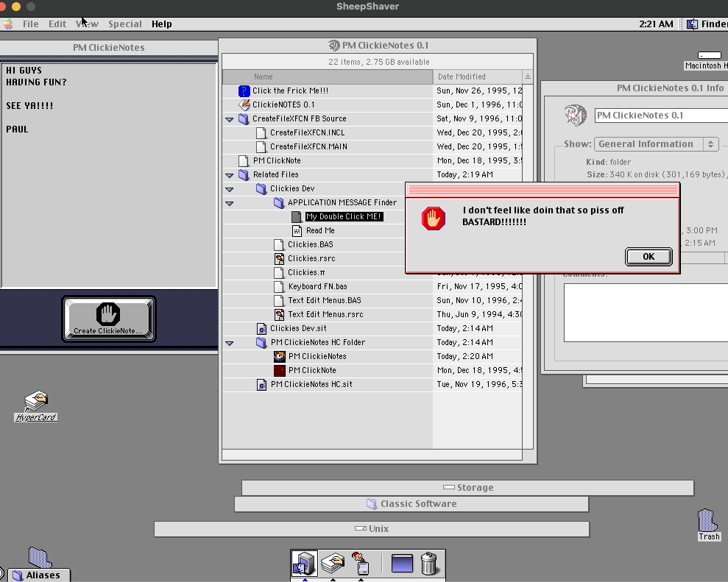Screen dimensions: 728x582
Task: Open the View menu
Action: pyautogui.click(x=88, y=24)
